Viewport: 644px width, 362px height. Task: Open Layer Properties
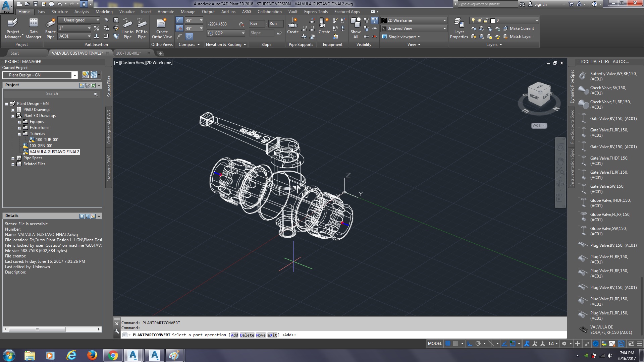pos(459,28)
